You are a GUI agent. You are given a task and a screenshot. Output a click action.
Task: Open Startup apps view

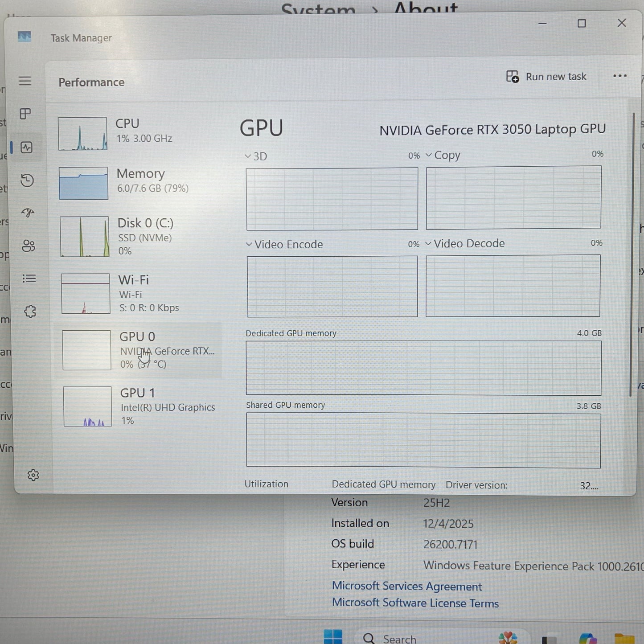point(27,213)
